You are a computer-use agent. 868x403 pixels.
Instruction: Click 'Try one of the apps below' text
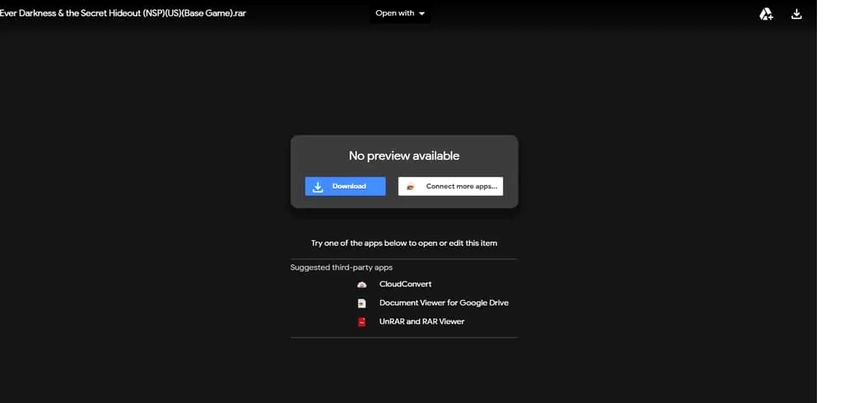(x=404, y=243)
